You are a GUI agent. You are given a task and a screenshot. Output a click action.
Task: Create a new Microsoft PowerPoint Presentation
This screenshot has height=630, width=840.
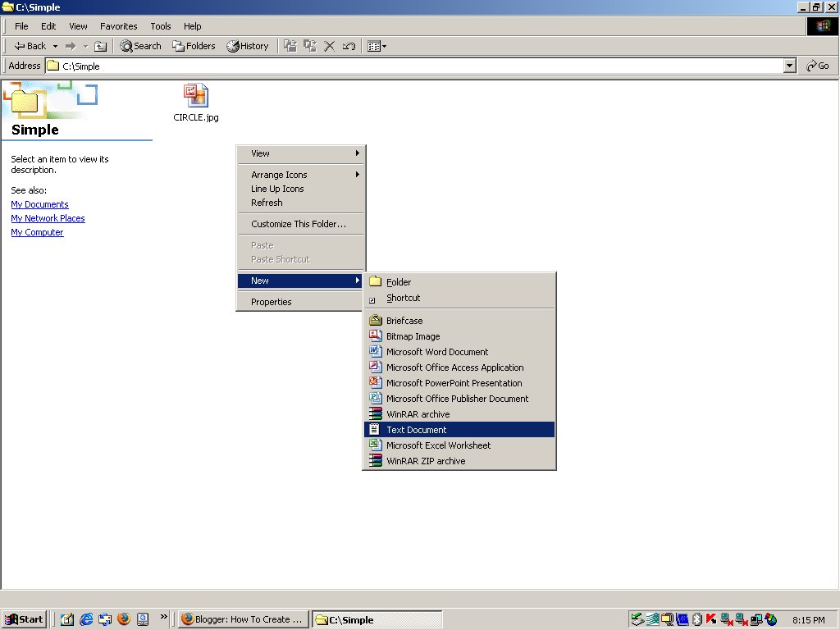(459, 382)
